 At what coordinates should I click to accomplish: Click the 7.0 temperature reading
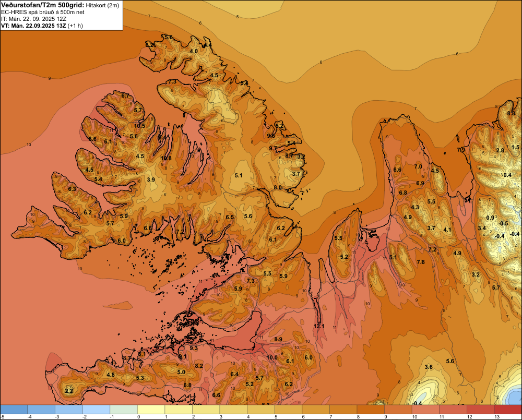pyautogui.click(x=418, y=166)
